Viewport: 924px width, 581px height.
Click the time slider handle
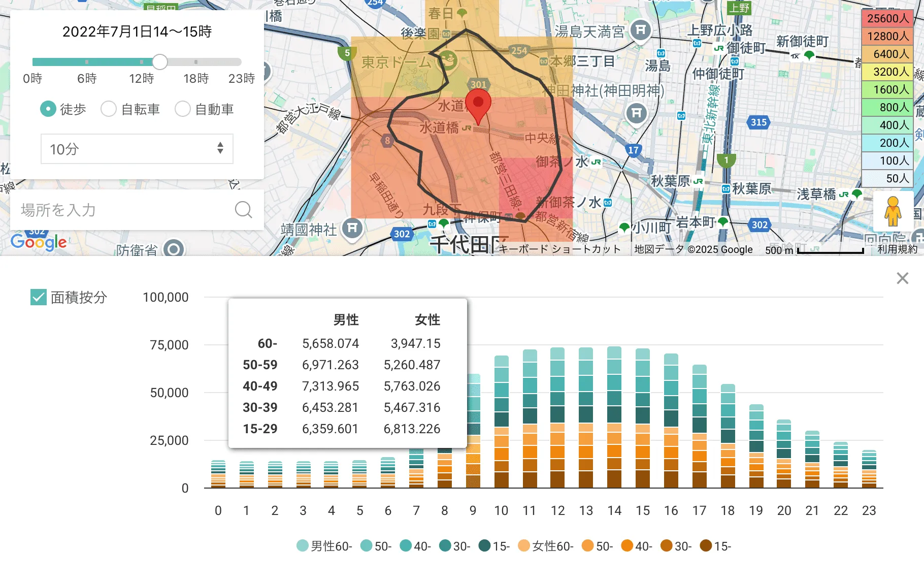point(160,62)
